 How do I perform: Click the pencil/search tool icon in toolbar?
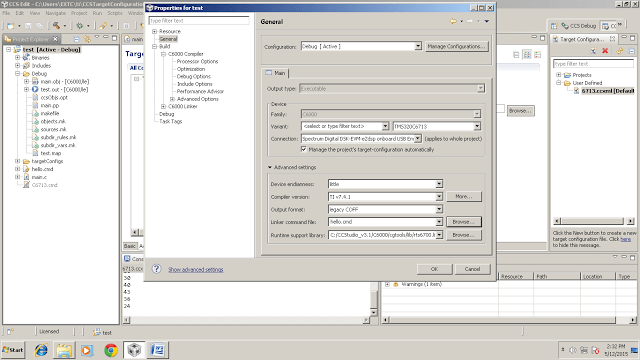click(103, 26)
